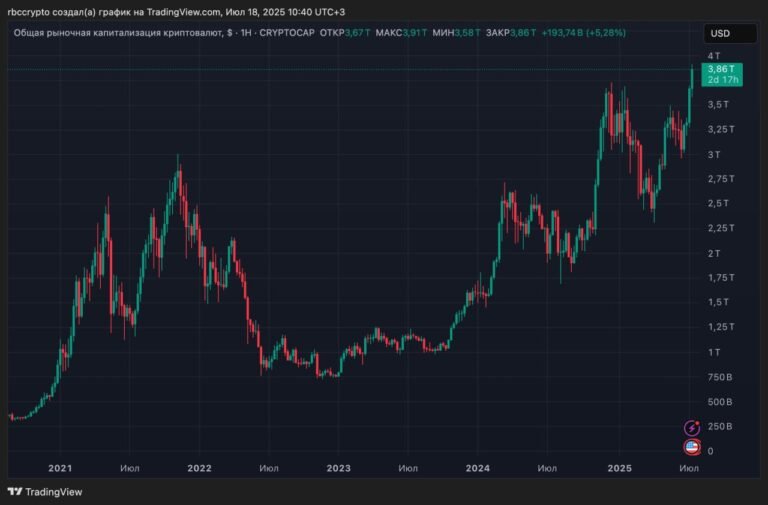Click the green 3,86 T current price label
This screenshot has width=768, height=505.
tap(721, 67)
